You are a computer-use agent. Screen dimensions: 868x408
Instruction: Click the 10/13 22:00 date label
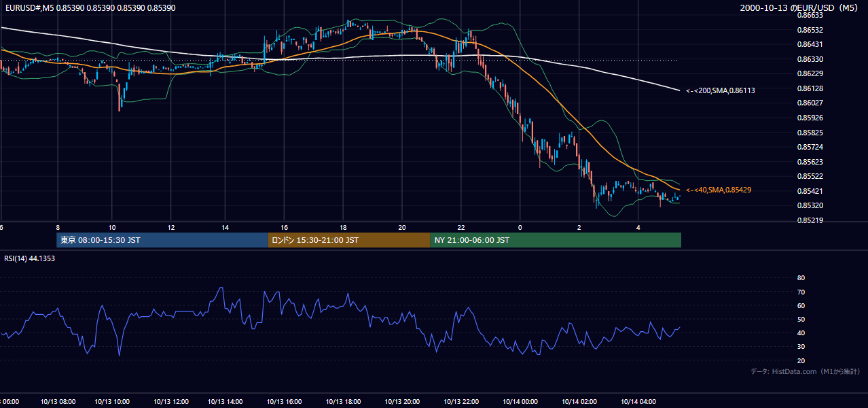click(461, 402)
